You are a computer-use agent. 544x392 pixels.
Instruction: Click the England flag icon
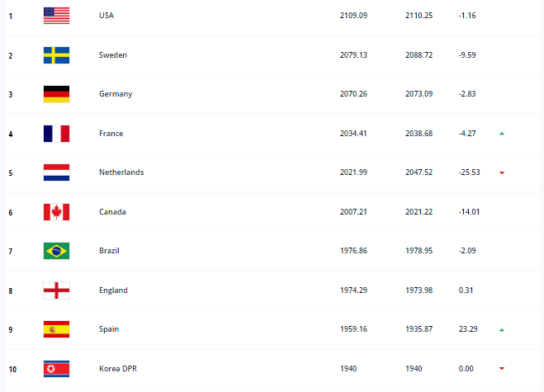[x=57, y=290]
